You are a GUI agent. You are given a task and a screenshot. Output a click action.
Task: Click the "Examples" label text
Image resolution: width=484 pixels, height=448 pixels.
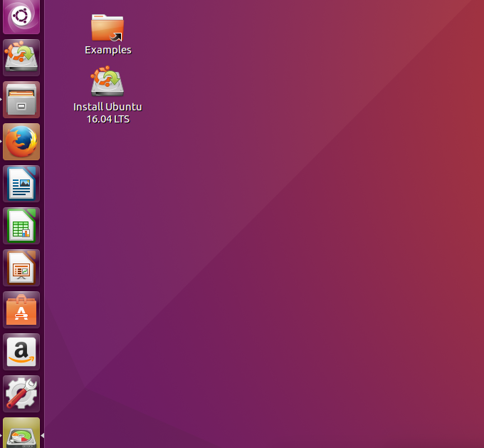(108, 50)
